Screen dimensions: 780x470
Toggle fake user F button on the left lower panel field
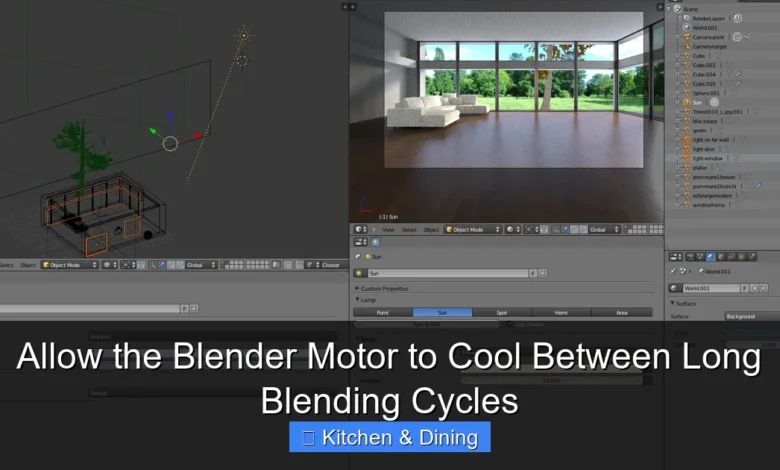[185, 308]
